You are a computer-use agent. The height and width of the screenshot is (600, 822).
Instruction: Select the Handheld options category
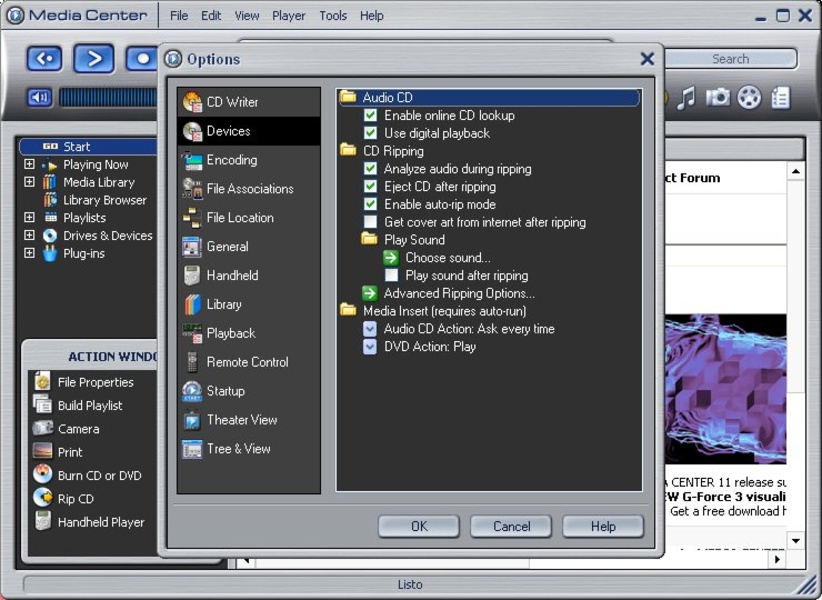[232, 275]
